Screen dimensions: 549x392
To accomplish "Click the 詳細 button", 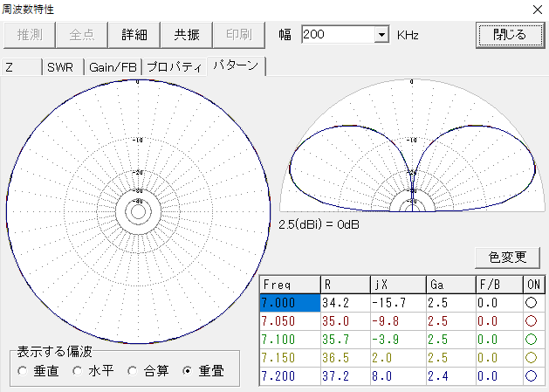I will click(134, 35).
